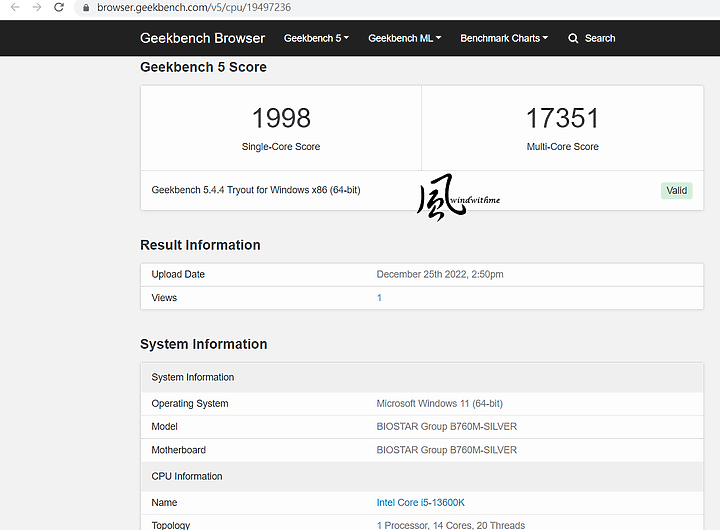The height and width of the screenshot is (530, 720).
Task: Click the Geekbench 5.4.4 Tryout version text
Action: (256, 190)
